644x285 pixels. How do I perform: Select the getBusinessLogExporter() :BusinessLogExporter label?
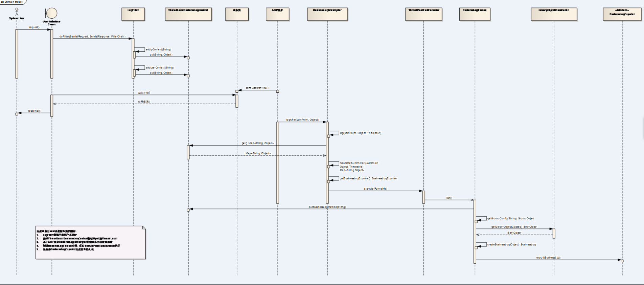click(x=368, y=178)
